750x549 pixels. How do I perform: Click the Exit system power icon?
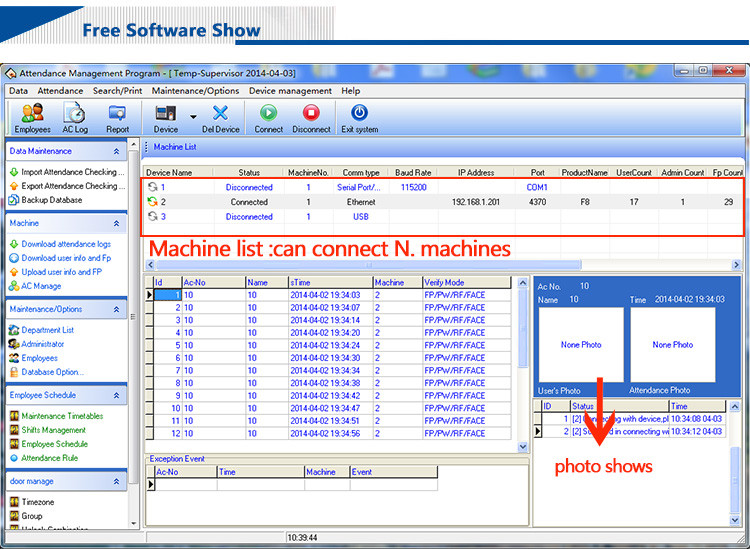[359, 114]
